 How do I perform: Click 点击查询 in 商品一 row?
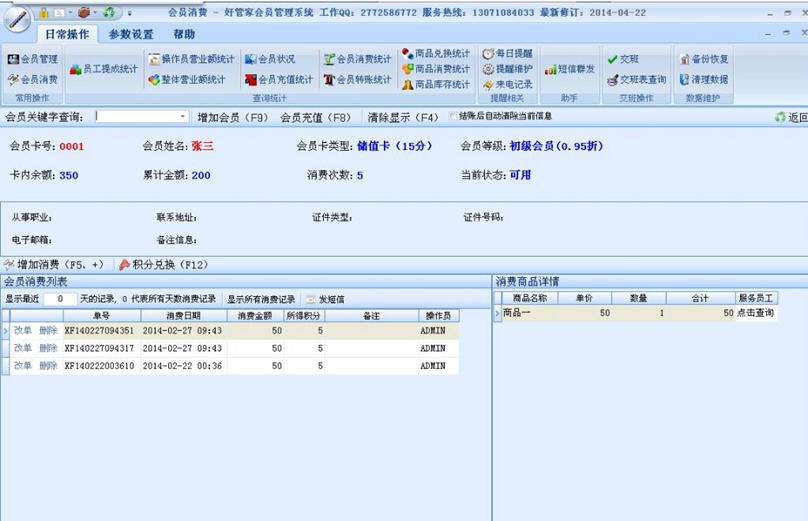755,313
